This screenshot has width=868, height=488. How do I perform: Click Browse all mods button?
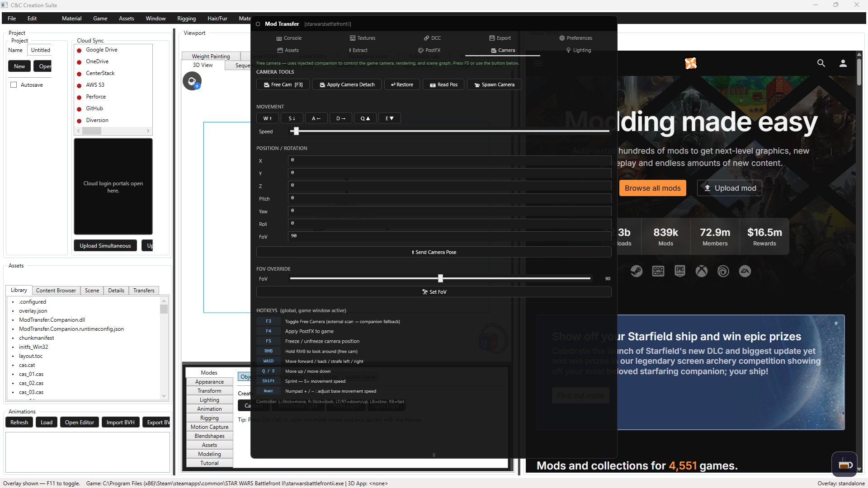coord(652,188)
